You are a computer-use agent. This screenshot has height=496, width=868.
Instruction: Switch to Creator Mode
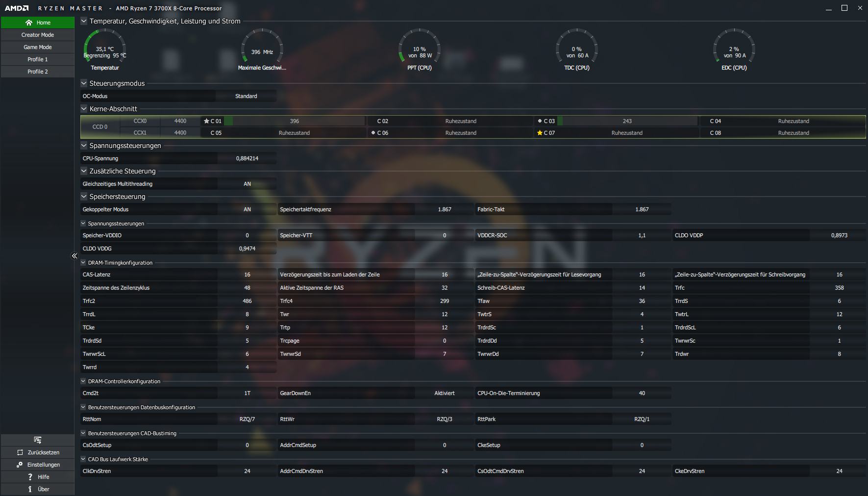click(38, 35)
